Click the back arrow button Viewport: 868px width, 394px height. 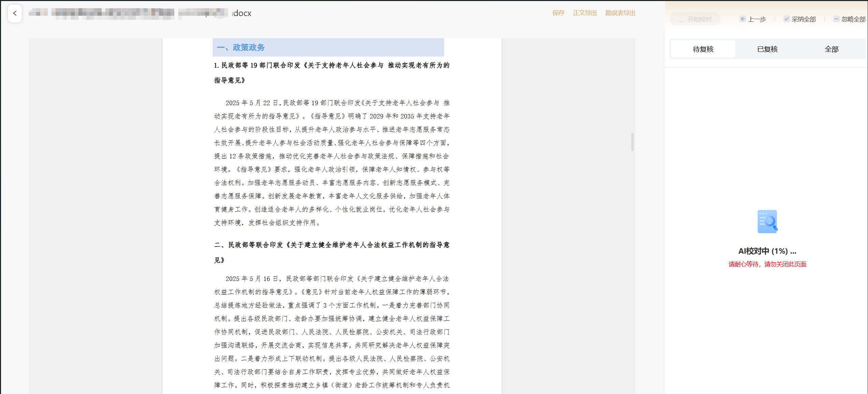point(15,13)
